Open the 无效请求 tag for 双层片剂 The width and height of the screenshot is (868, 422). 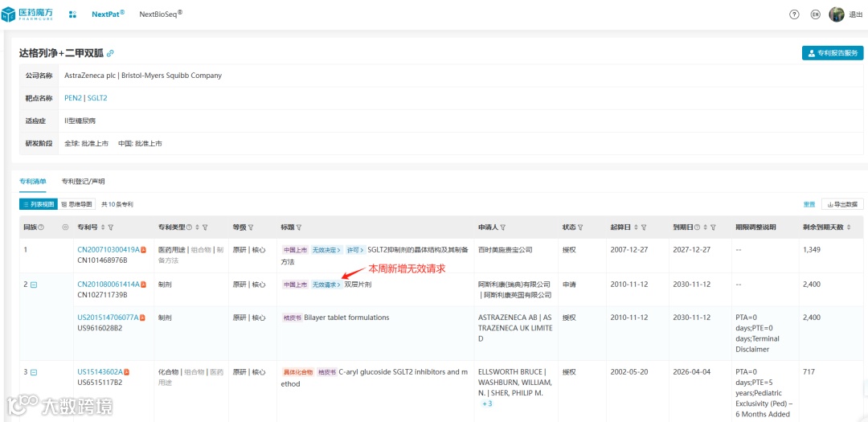click(x=326, y=285)
